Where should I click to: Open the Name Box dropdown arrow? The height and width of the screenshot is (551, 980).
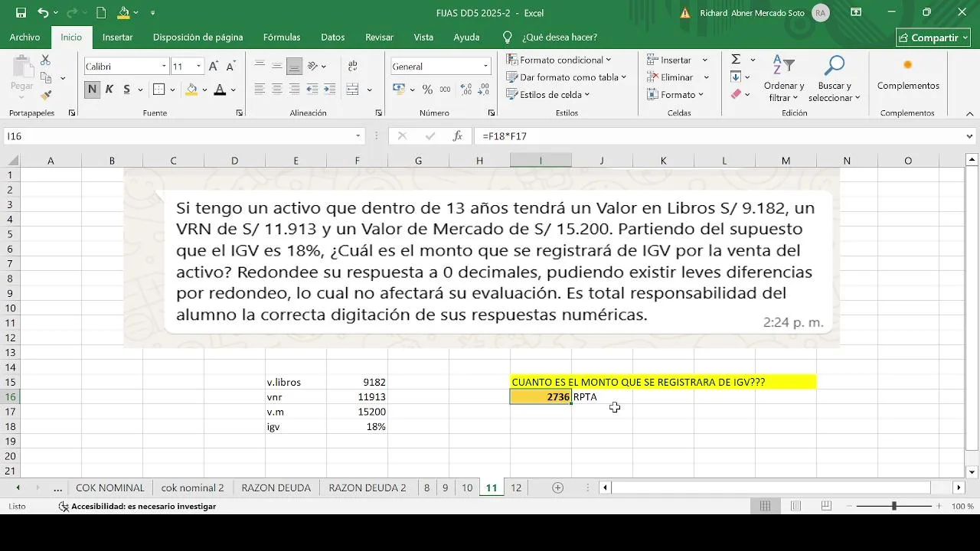pos(358,136)
